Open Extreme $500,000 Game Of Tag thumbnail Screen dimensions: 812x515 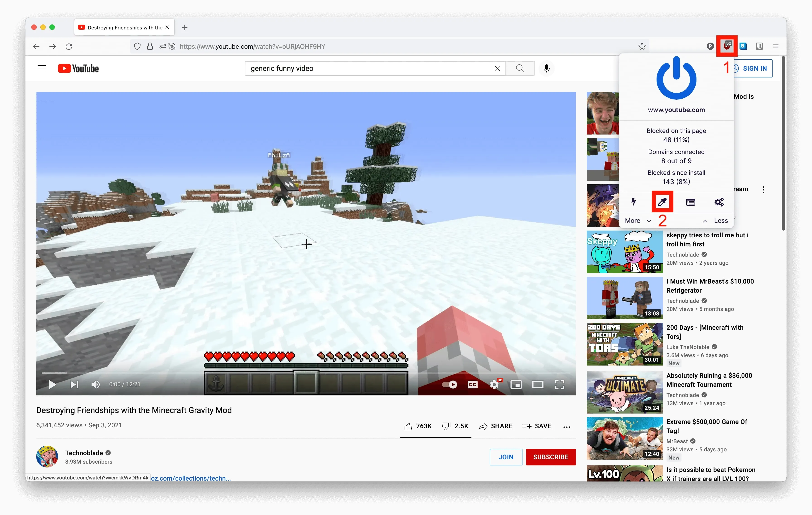[x=624, y=438]
